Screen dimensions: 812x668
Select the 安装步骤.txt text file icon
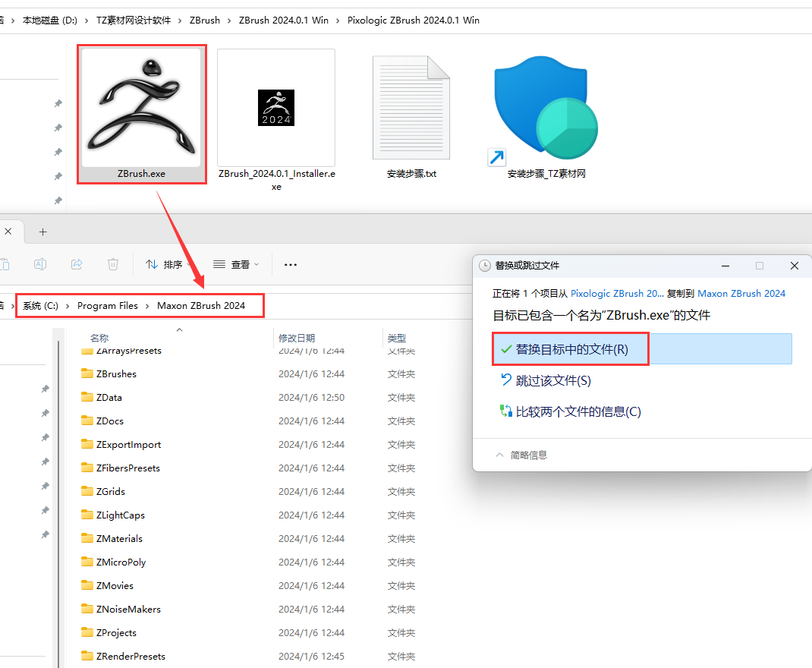(x=411, y=108)
